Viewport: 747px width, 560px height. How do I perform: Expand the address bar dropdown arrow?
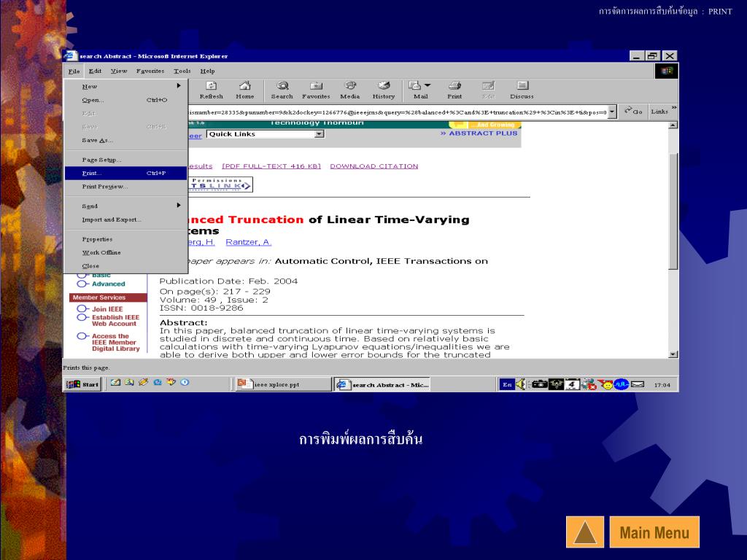point(612,112)
